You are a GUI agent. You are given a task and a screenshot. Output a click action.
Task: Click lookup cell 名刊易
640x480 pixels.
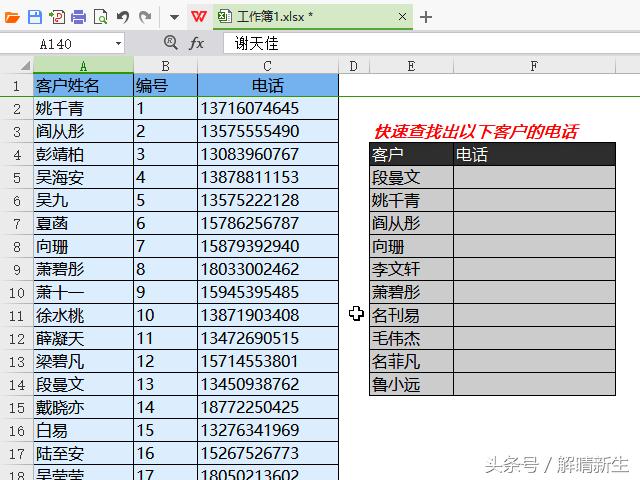point(411,315)
